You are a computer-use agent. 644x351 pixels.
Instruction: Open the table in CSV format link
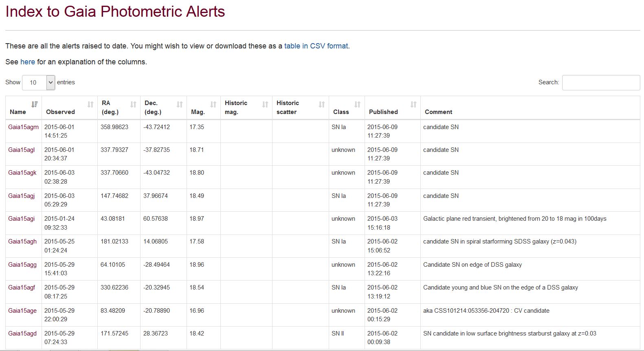(316, 46)
